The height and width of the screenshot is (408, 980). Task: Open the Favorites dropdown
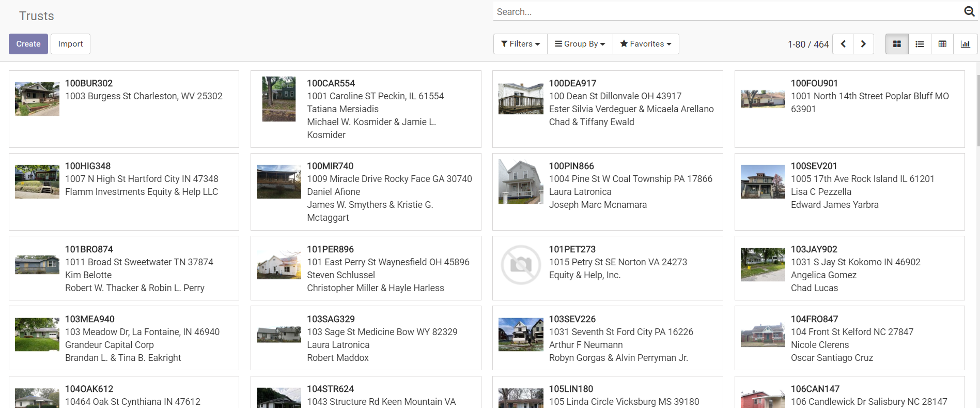(646, 44)
